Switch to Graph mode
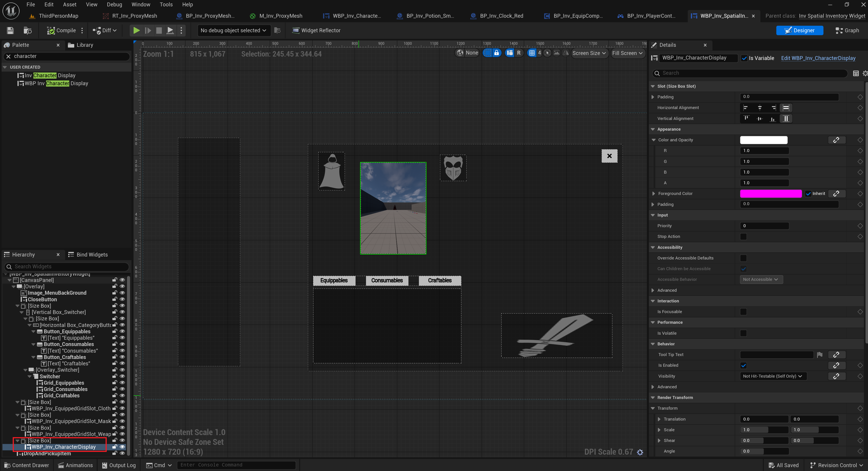This screenshot has width=868, height=471. 847,30
